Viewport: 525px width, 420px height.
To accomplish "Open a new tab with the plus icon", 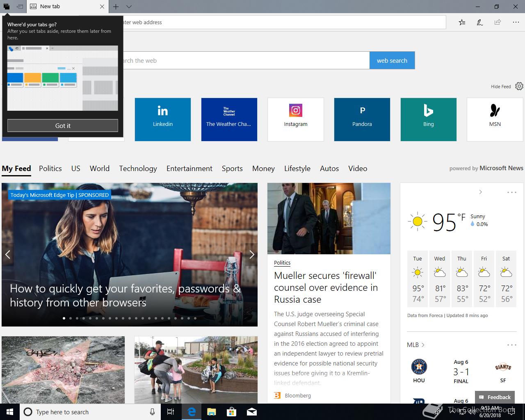I will point(116,7).
